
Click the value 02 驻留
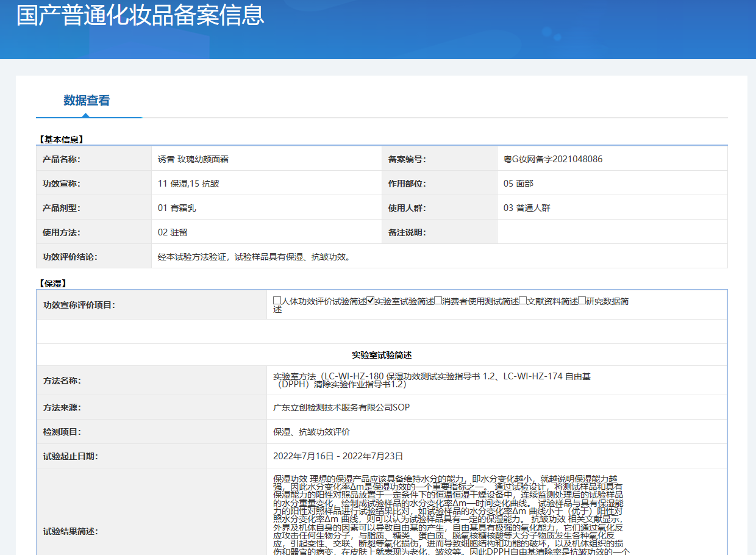[173, 232]
